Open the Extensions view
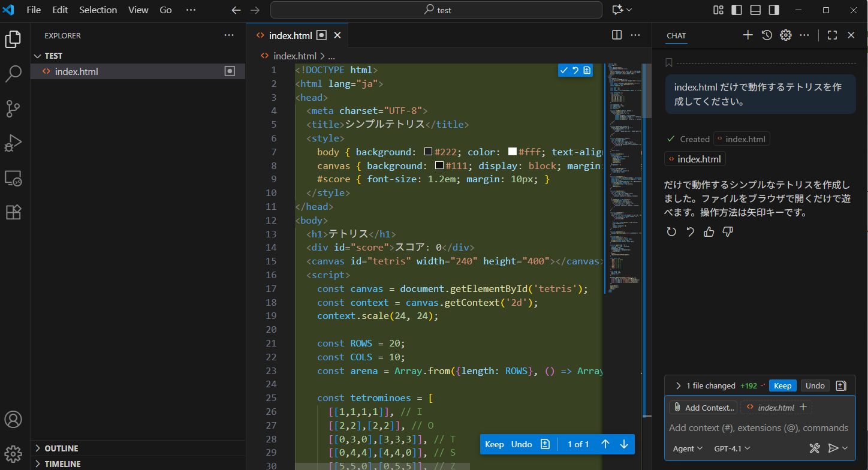This screenshot has height=470, width=868. point(13,212)
